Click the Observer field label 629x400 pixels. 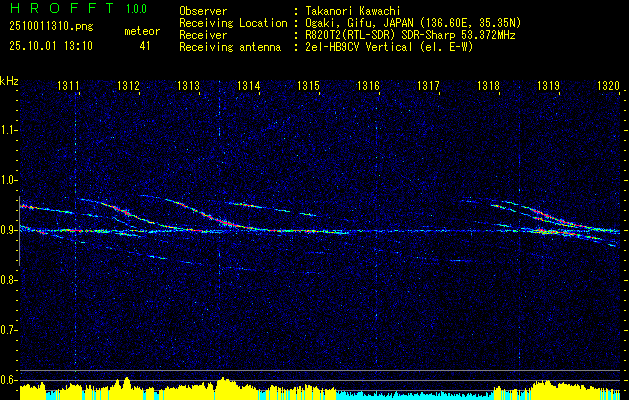tap(203, 11)
